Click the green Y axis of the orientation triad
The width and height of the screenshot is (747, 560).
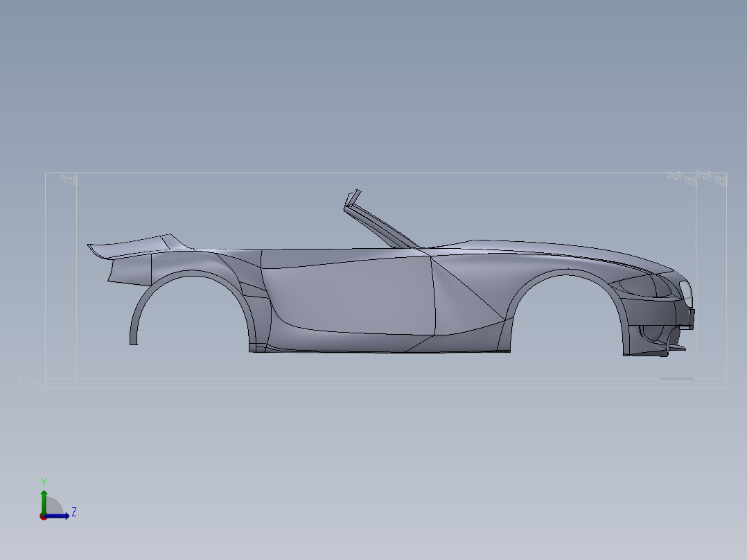(x=44, y=502)
